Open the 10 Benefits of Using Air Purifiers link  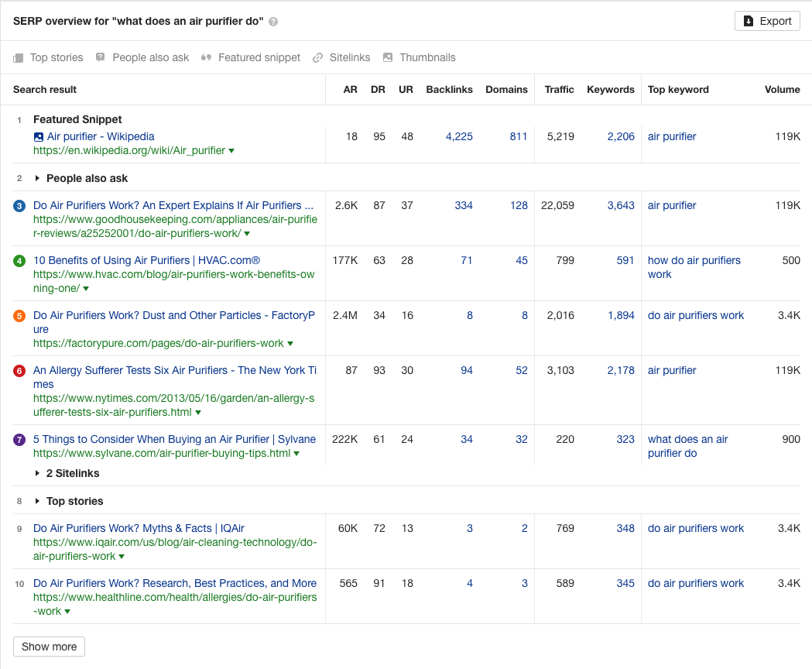click(146, 261)
